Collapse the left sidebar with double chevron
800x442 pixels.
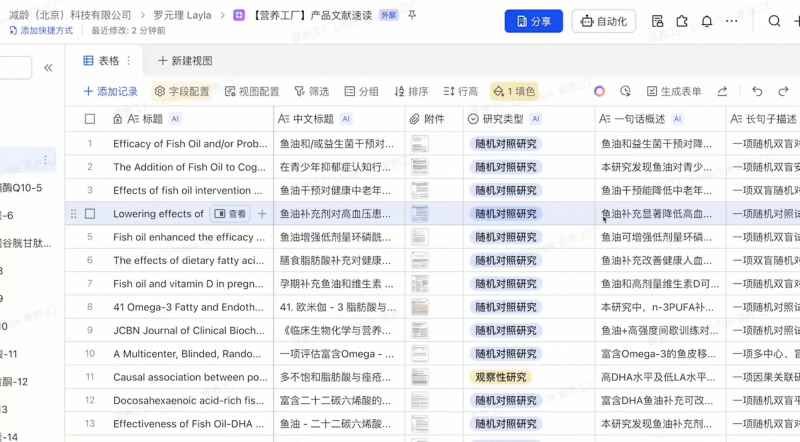coord(48,68)
